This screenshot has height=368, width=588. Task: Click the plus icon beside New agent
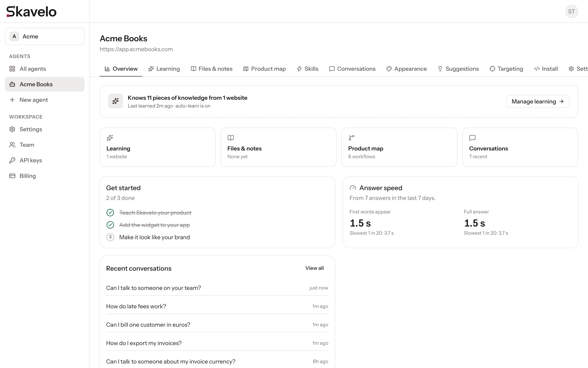(12, 100)
